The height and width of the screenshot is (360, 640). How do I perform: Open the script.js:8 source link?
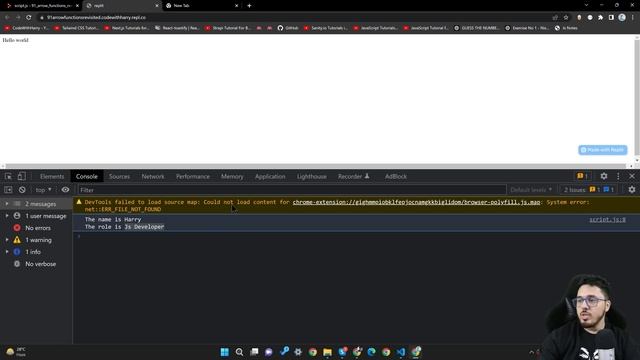[607, 220]
